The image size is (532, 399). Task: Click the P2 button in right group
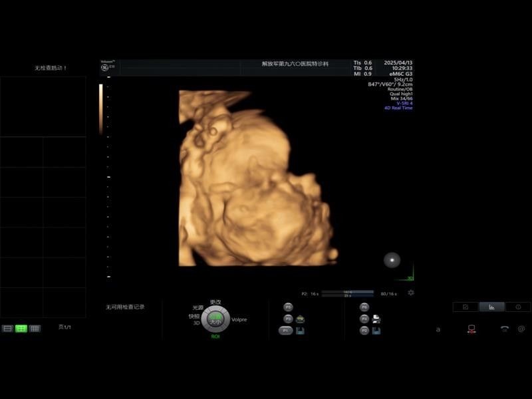(x=364, y=331)
